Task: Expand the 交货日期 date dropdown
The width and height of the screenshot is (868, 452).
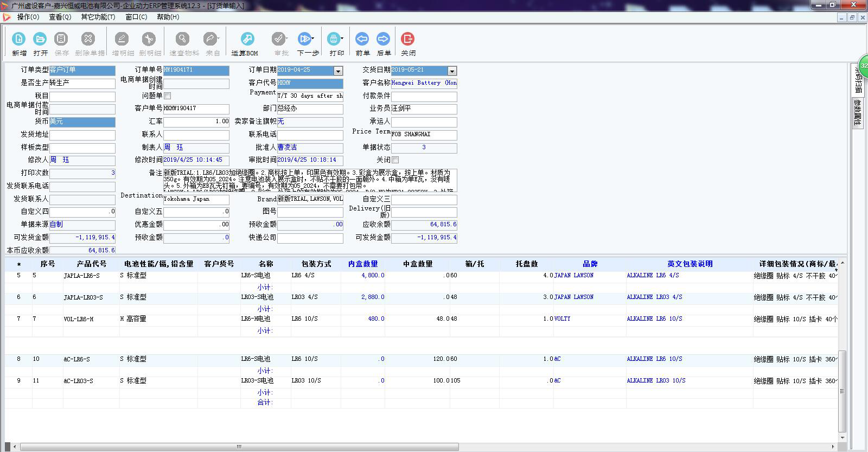Action: [452, 71]
